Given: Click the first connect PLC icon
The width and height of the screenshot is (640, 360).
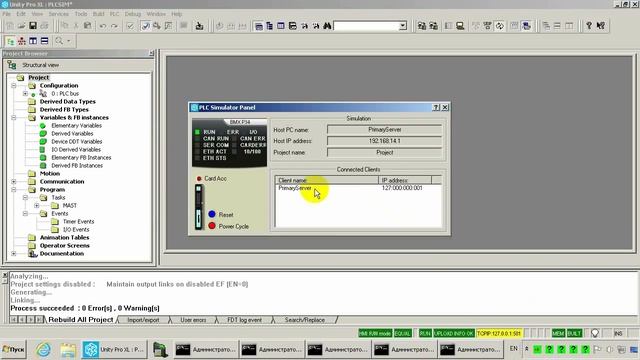Looking at the screenshot, I should [x=422, y=26].
